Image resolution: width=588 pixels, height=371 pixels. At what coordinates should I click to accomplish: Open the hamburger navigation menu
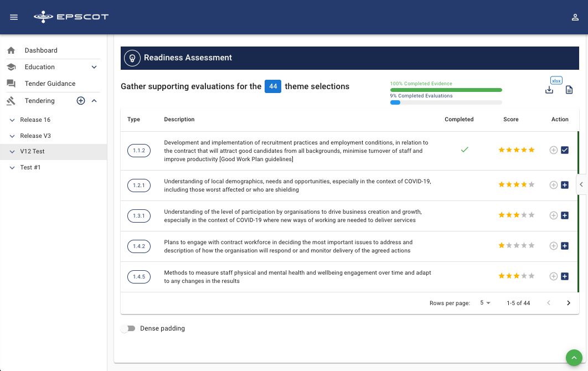coord(14,17)
